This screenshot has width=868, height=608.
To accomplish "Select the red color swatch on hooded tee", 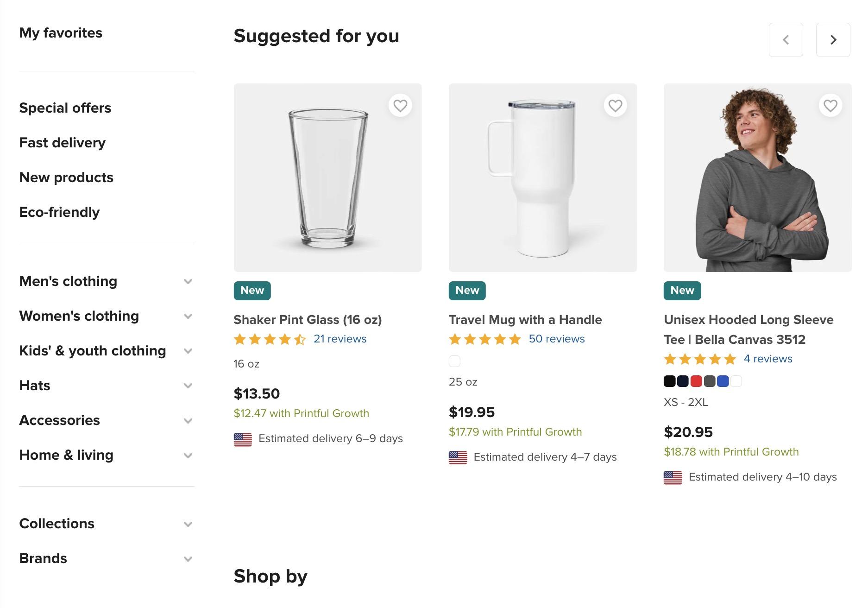I will tap(696, 381).
